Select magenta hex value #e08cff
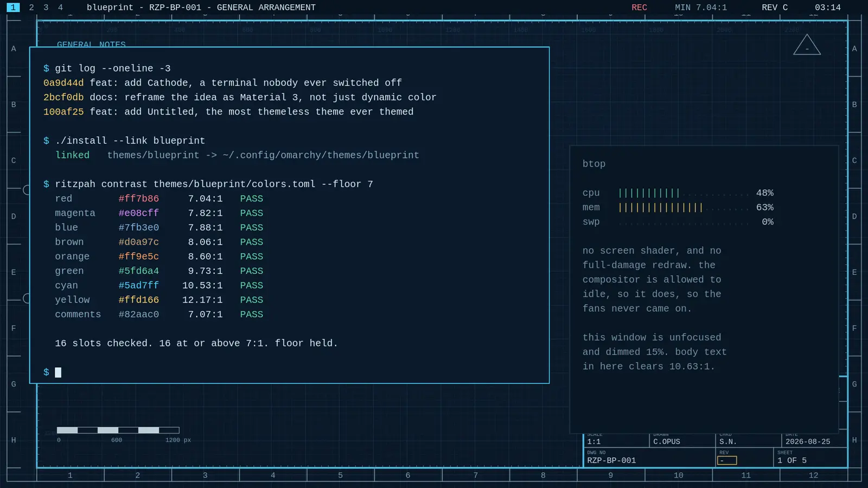 pyautogui.click(x=139, y=213)
